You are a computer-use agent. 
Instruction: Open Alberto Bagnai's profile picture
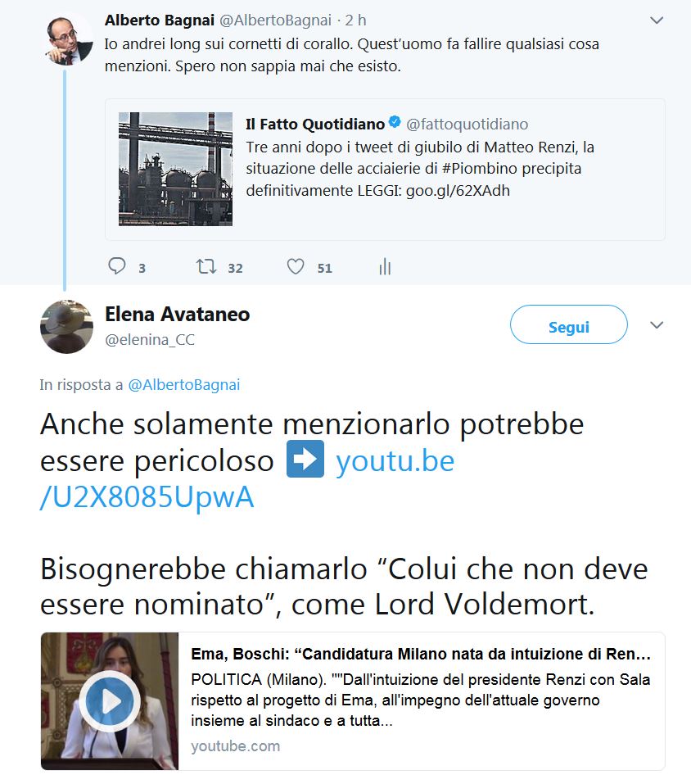tap(68, 40)
